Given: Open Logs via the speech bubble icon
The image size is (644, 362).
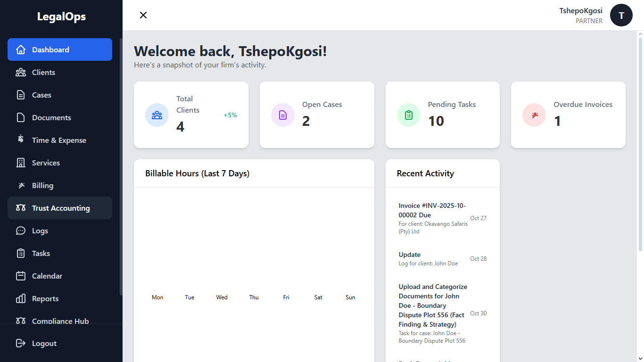Looking at the screenshot, I should (x=21, y=230).
